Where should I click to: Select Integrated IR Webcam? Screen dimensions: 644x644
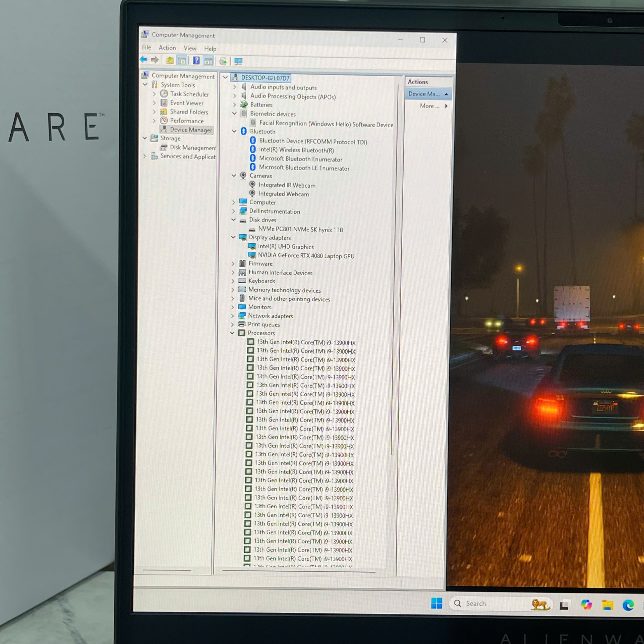pos(287,185)
